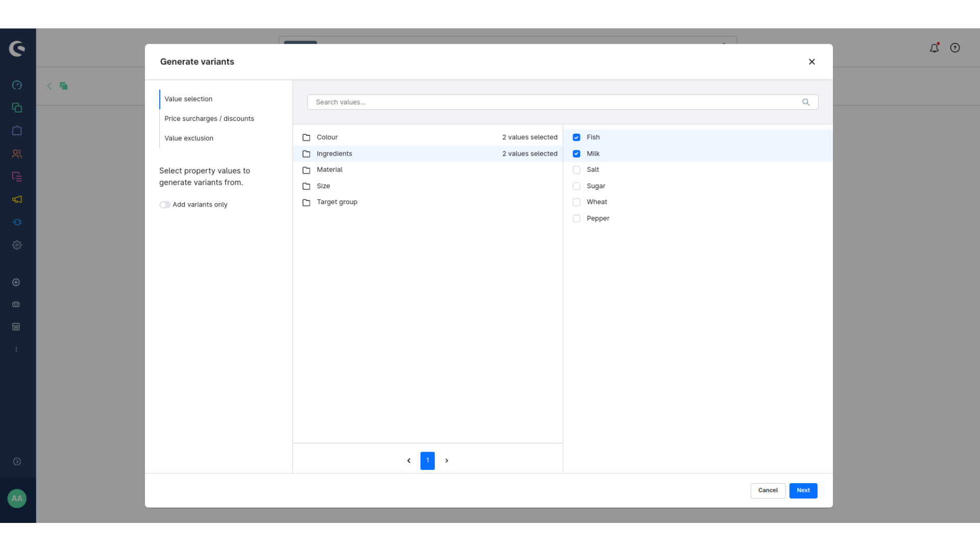Click the Sugar value label
This screenshot has height=551, width=980.
[596, 186]
